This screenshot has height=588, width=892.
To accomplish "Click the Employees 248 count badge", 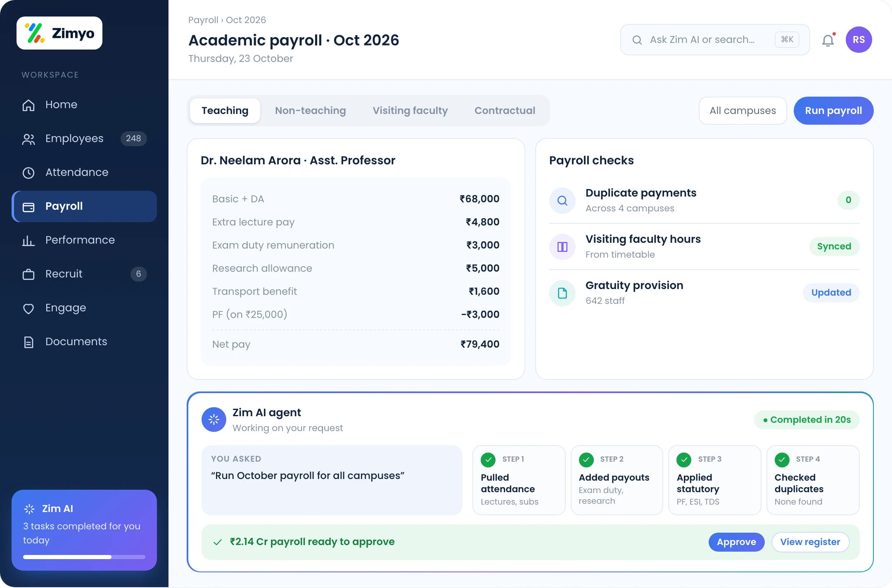I will click(133, 138).
